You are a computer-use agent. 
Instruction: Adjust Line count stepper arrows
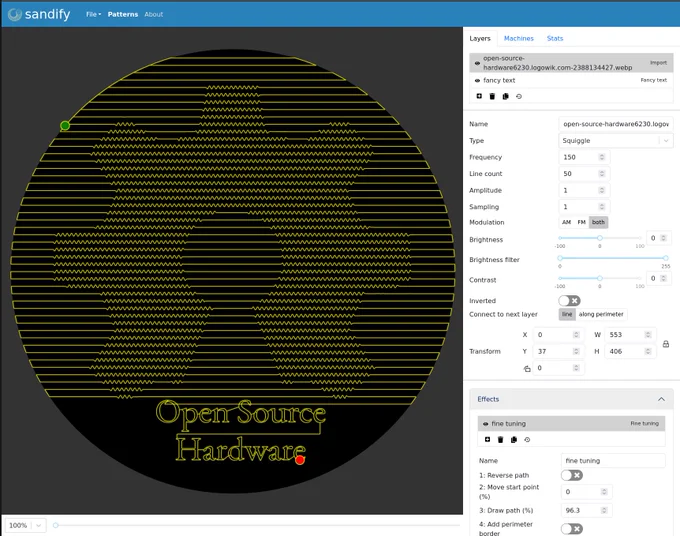point(602,173)
